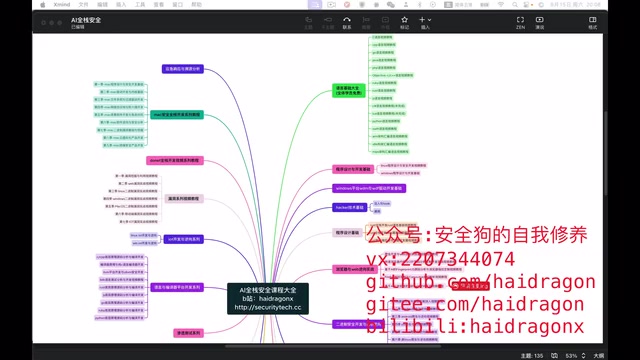Select the 漏洞系列视频教程 topic
640x360 pixels.
tap(184, 198)
